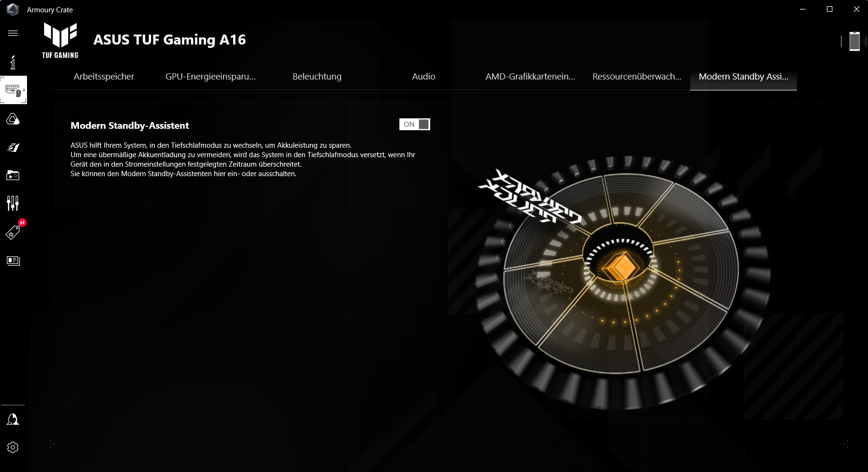Open the News page icon
Image resolution: width=868 pixels, height=472 pixels.
coord(13,260)
